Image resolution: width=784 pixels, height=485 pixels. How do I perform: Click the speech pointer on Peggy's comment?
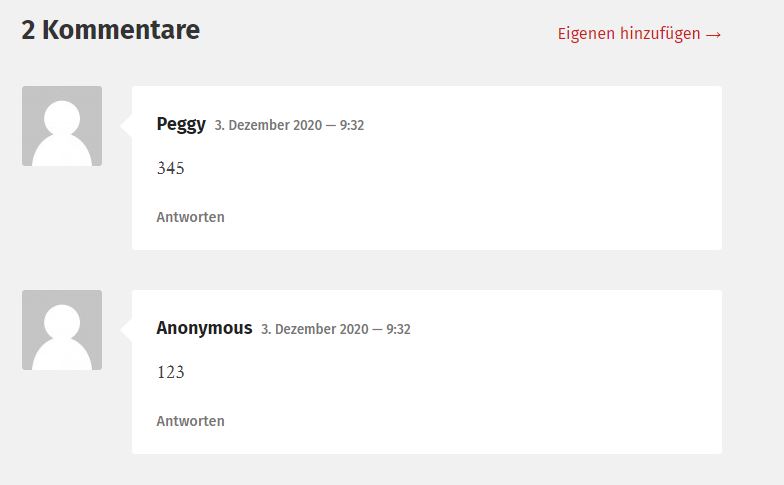coord(126,125)
